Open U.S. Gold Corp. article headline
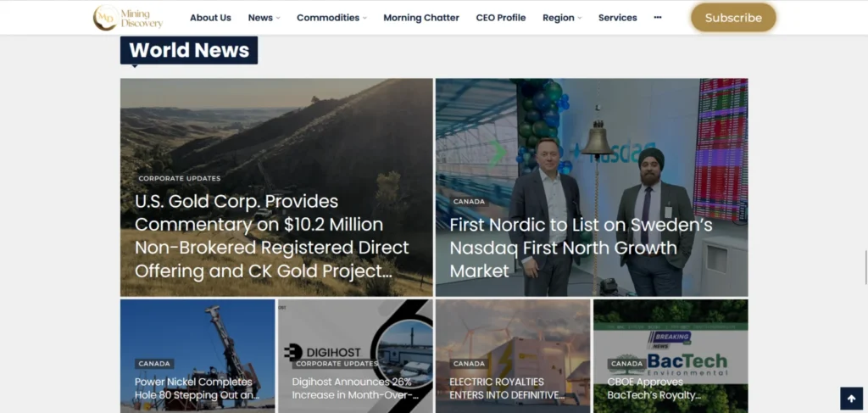The image size is (868, 413). coord(272,237)
